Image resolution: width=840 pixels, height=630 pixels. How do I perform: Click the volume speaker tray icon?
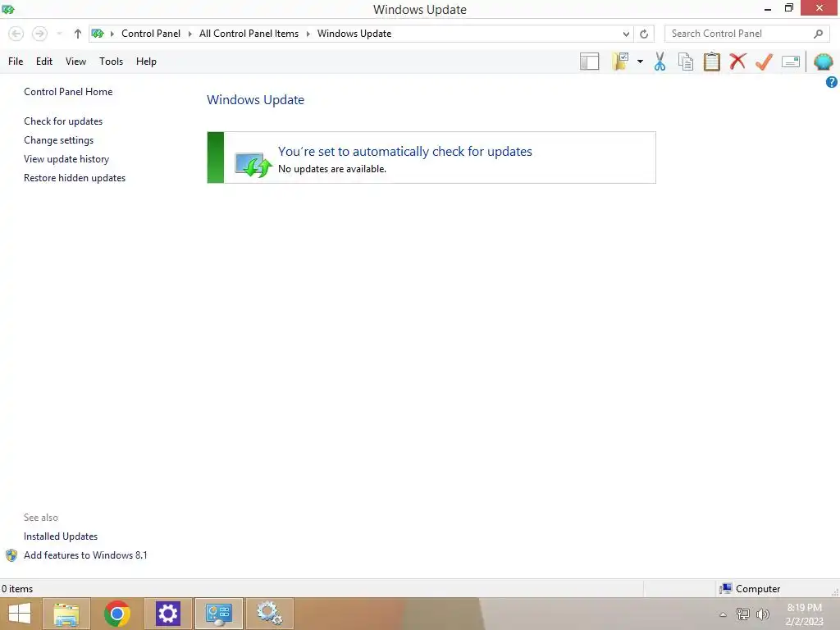pos(763,614)
